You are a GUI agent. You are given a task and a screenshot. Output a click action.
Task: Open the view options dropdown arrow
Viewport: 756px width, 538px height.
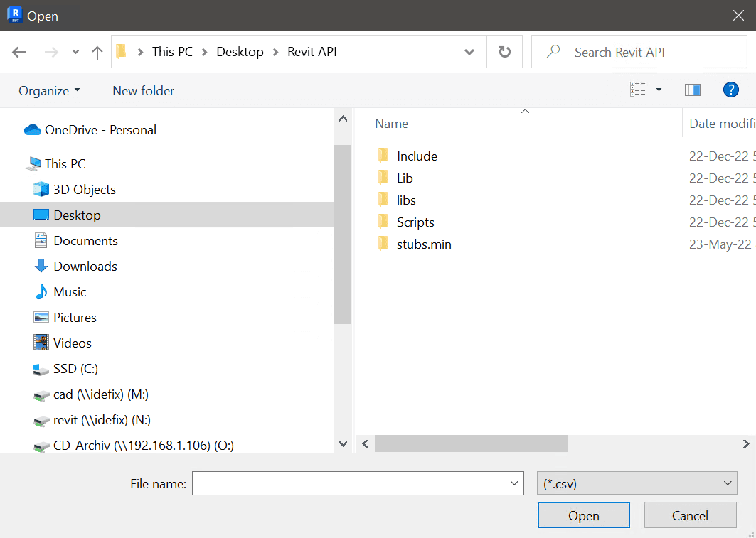pos(659,90)
